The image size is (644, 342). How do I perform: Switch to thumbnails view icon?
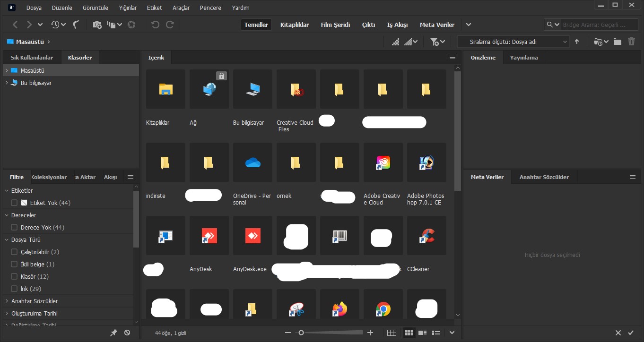point(409,333)
